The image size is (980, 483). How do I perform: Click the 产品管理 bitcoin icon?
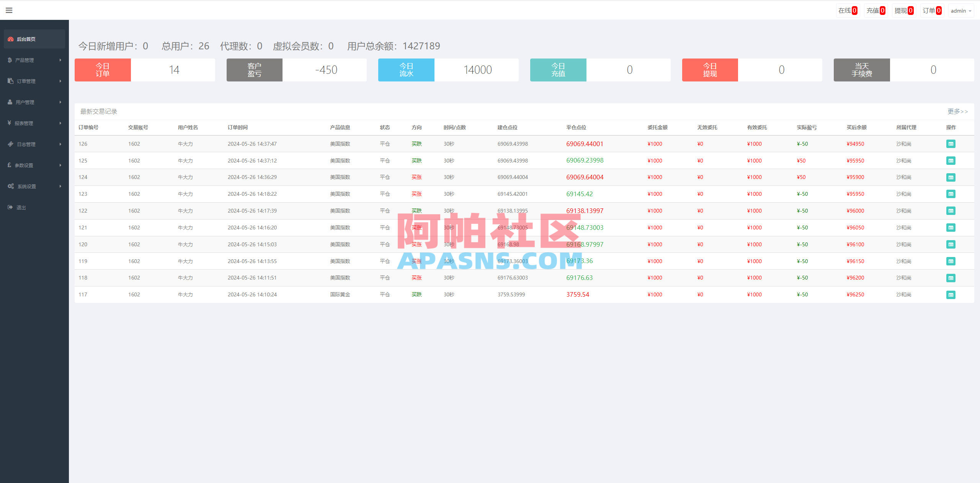[x=9, y=60]
